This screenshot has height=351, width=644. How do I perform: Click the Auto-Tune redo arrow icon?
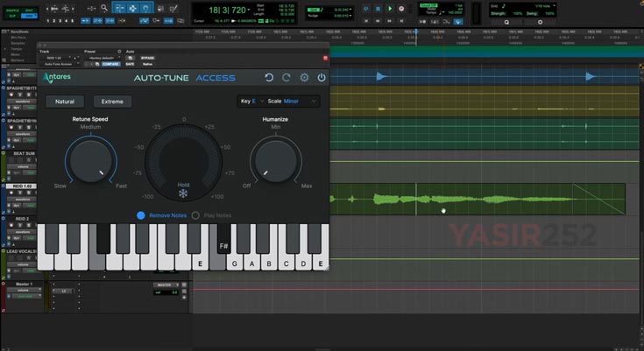287,78
